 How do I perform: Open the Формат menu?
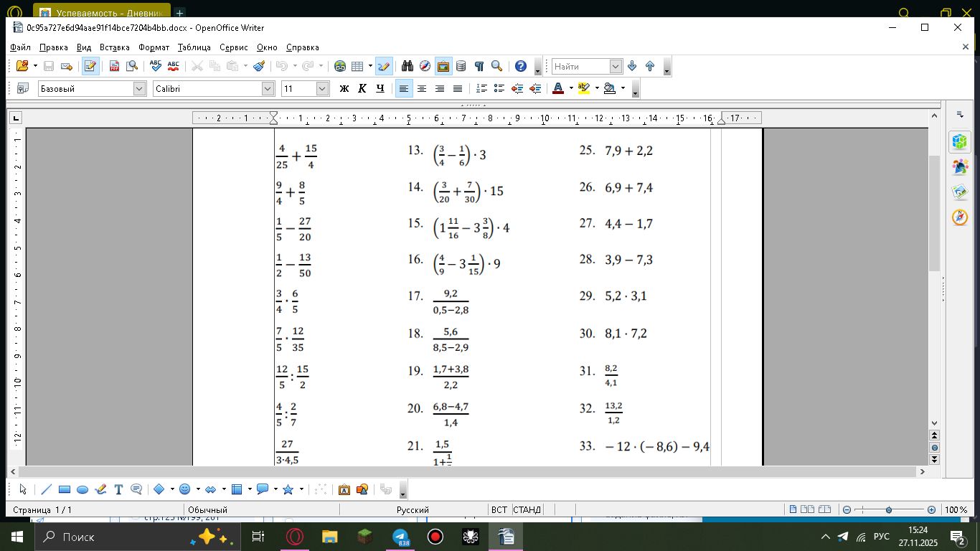[154, 47]
